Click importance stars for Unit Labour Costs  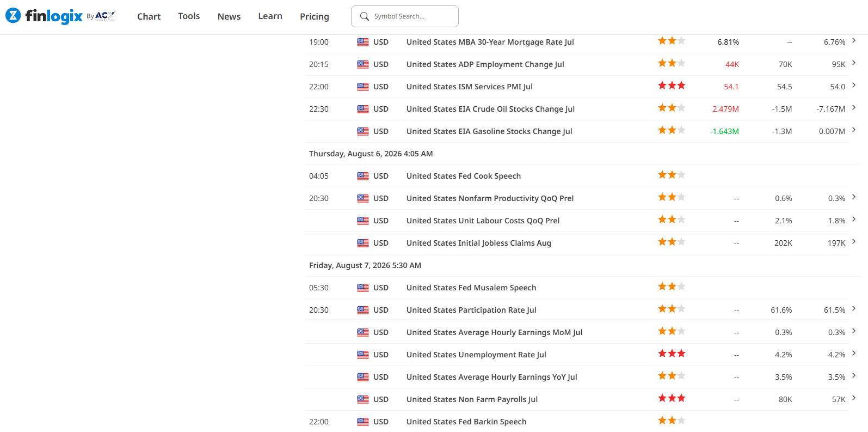pyautogui.click(x=672, y=220)
